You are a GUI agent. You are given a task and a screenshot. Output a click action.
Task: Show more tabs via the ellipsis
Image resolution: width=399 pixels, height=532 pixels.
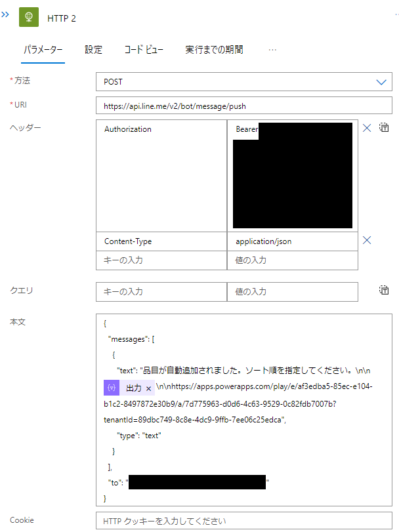coord(272,50)
